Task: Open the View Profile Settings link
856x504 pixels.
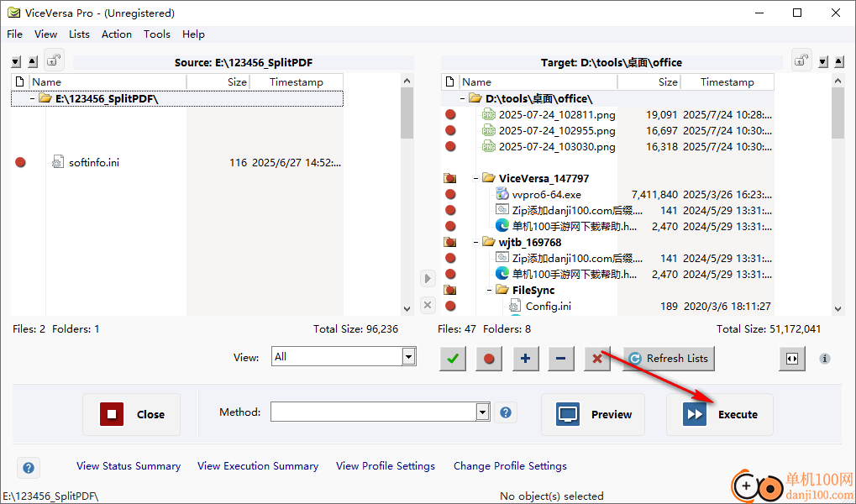Action: [x=386, y=465]
